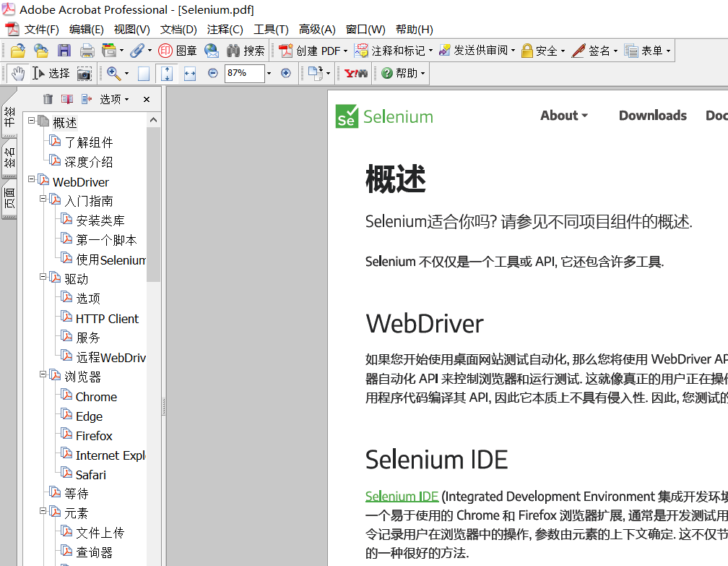
Task: Click the Print icon
Action: coord(87,51)
